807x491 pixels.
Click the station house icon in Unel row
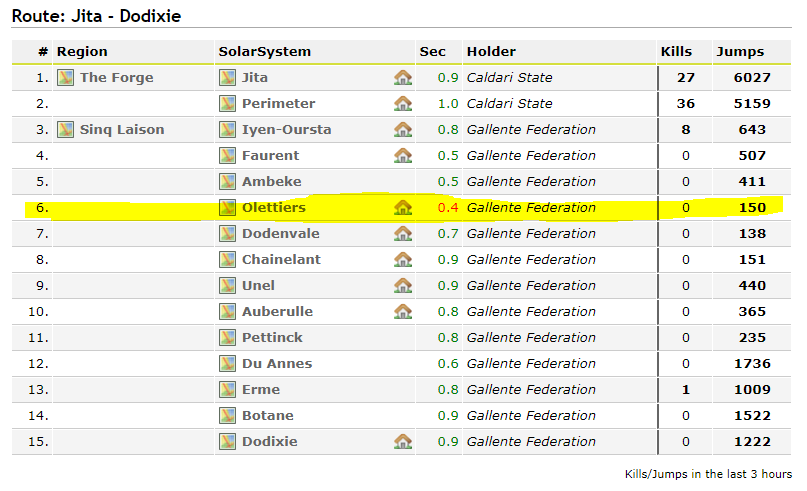click(x=403, y=286)
